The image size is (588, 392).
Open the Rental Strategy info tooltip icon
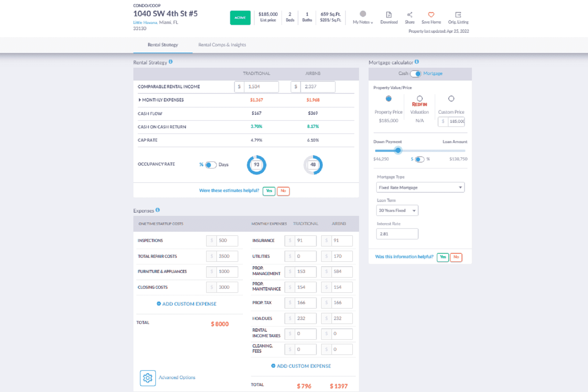pyautogui.click(x=171, y=62)
